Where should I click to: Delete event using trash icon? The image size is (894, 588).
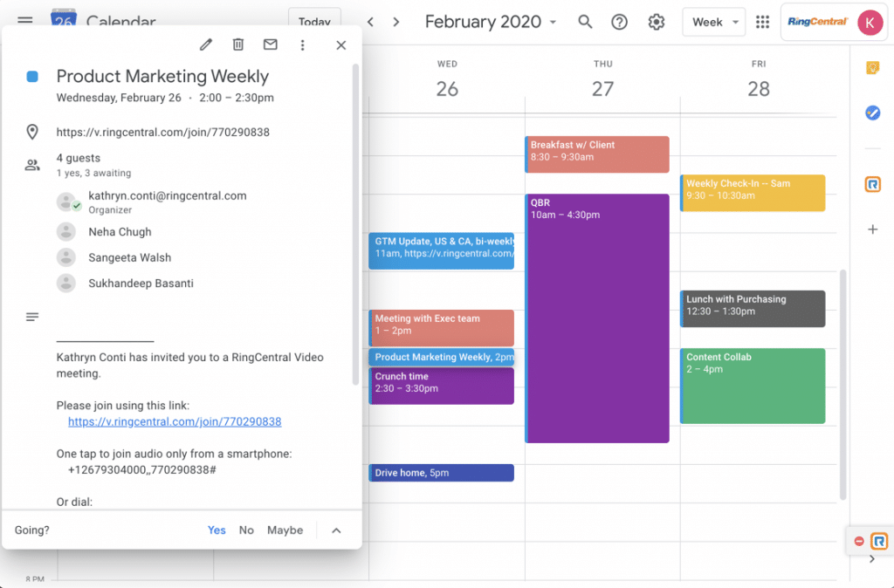click(238, 45)
